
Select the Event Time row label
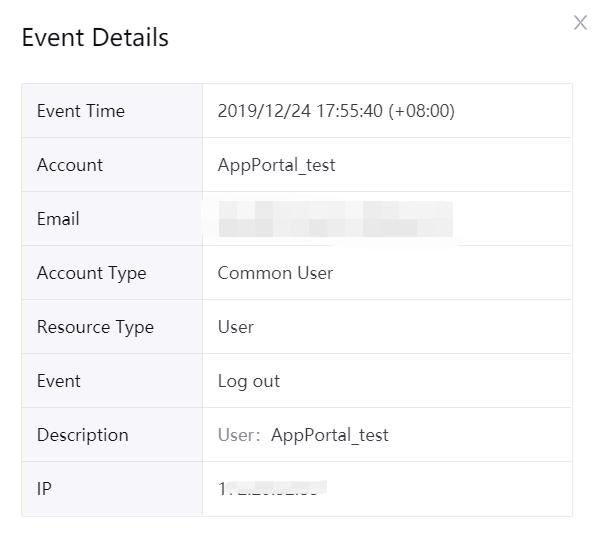(x=80, y=111)
